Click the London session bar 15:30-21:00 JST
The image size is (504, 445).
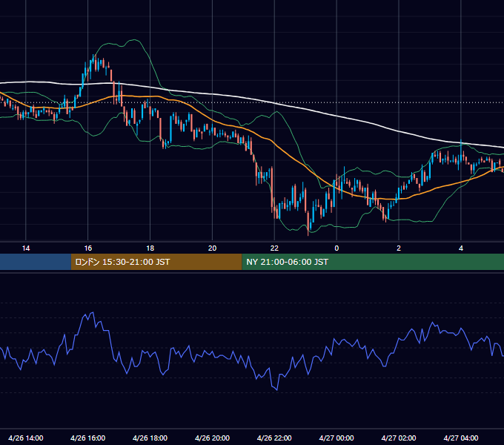point(156,262)
